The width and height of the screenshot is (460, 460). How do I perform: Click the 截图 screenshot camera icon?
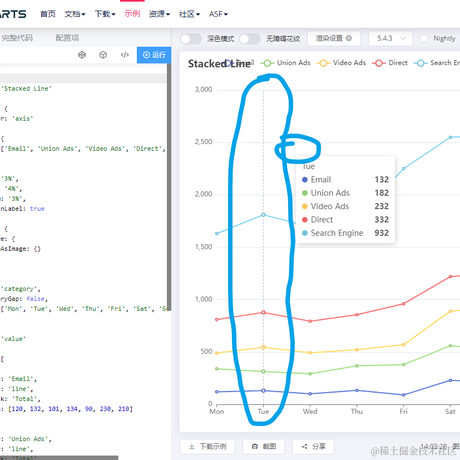click(x=255, y=446)
